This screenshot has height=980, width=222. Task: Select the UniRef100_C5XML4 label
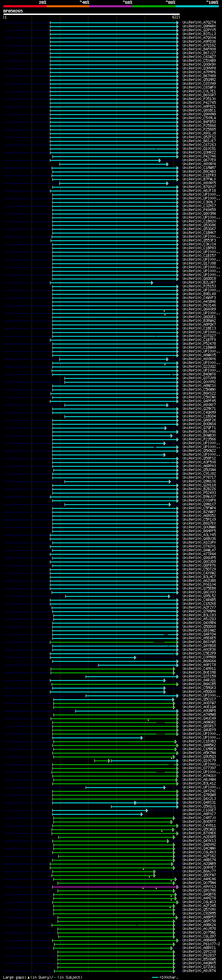tap(199, 118)
